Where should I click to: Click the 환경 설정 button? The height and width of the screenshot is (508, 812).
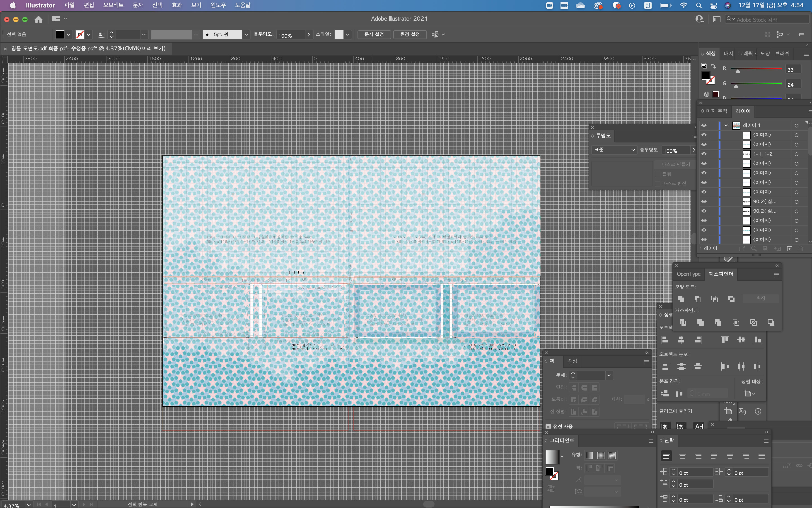(x=410, y=35)
